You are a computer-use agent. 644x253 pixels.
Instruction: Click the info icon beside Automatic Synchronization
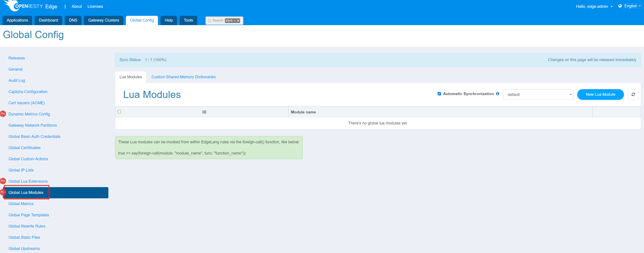point(498,94)
